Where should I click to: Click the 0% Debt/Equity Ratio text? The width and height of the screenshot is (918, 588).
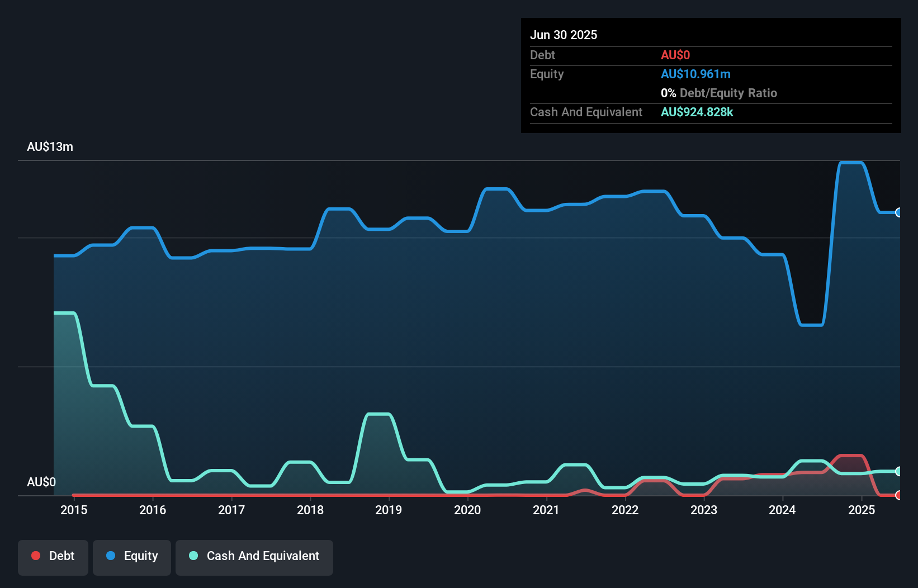click(x=719, y=93)
